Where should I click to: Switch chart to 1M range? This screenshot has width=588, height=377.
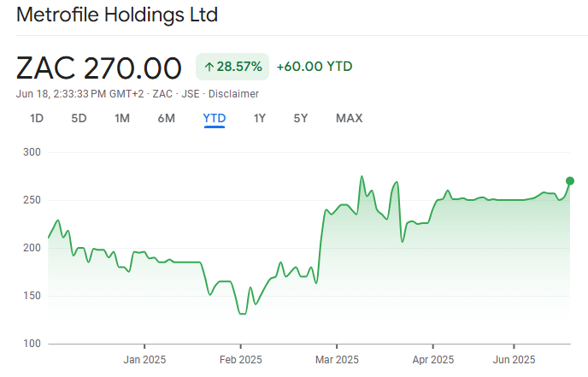tap(122, 119)
